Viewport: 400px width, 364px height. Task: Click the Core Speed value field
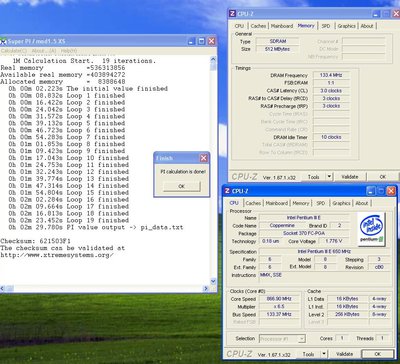pyautogui.click(x=279, y=299)
